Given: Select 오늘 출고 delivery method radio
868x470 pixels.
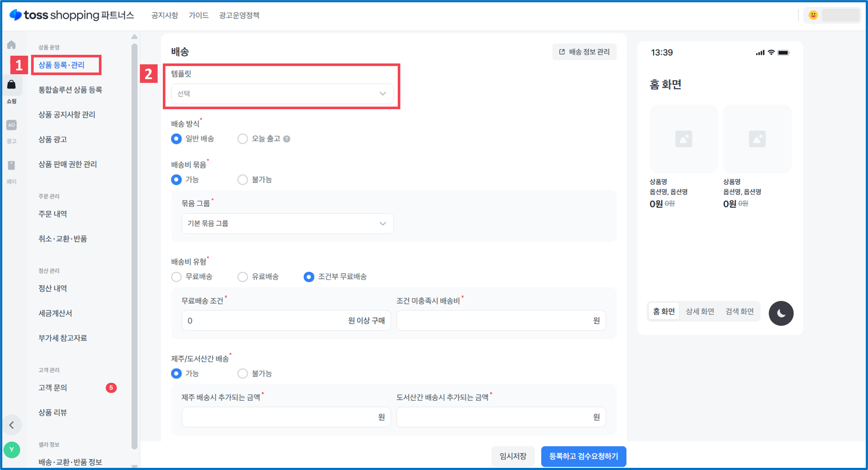Looking at the screenshot, I should (243, 139).
